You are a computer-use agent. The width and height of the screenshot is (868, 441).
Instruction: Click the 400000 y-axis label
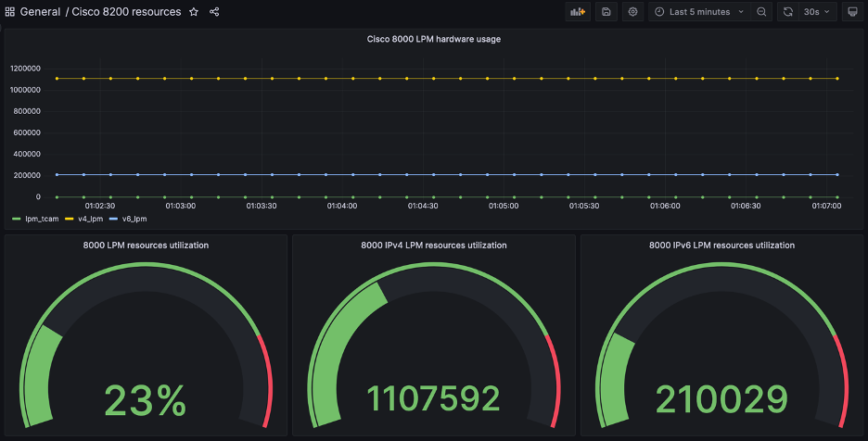(x=27, y=155)
